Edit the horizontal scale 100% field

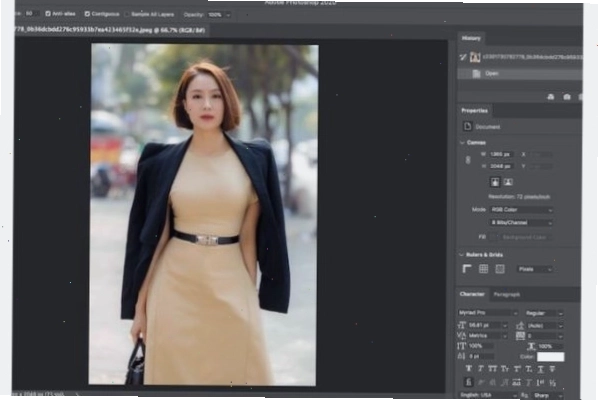coord(551,346)
